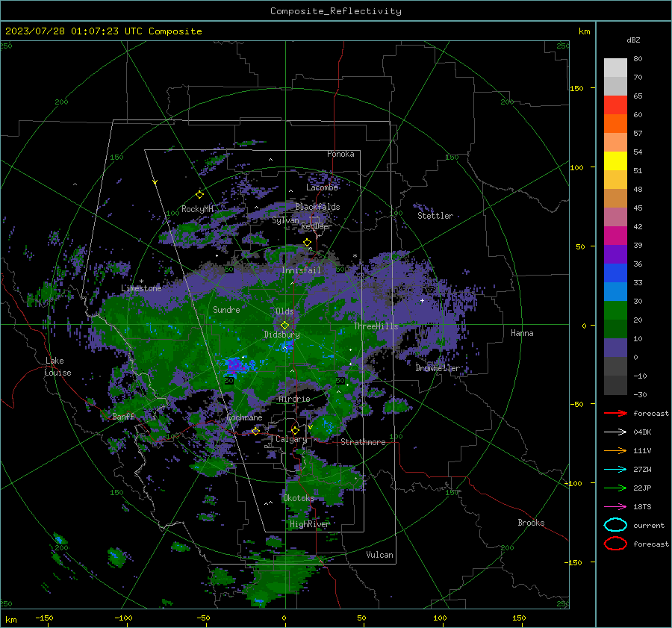Screen dimensions: 672x628
Task: Click the dBZ legend heading
Action: click(633, 40)
